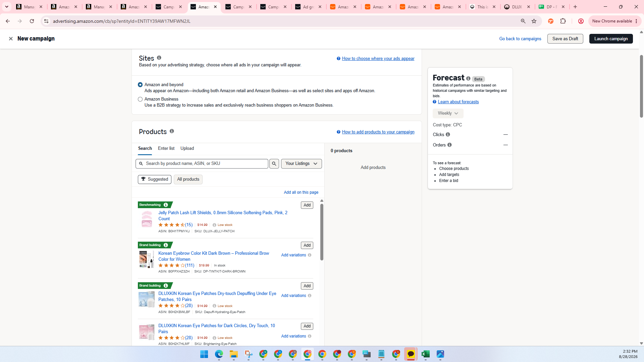Open the Chrome profile icon
Image resolution: width=644 pixels, height=362 pixels.
point(581,21)
